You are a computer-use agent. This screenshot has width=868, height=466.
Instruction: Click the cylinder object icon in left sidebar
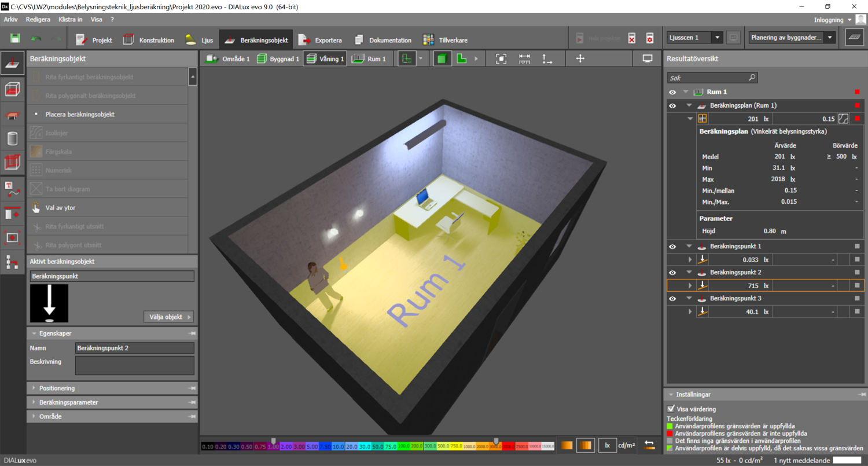coord(12,138)
